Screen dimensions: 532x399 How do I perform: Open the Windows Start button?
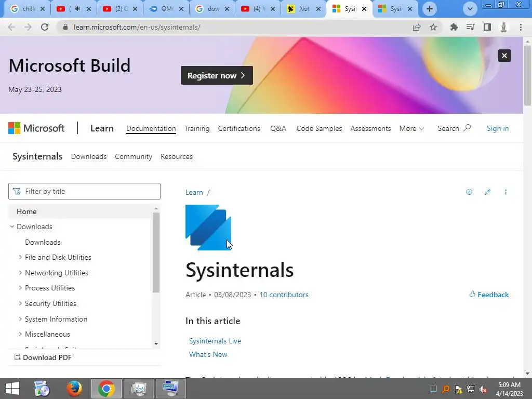(12, 389)
